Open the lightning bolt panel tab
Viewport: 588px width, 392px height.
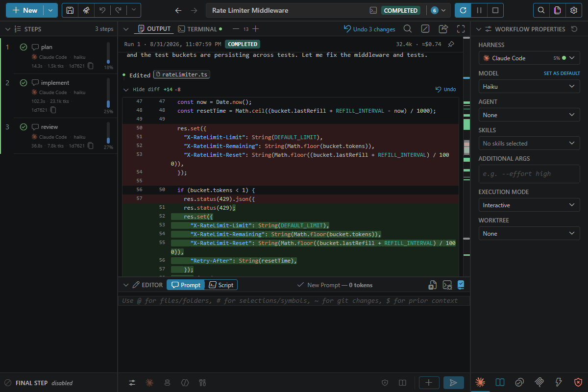pyautogui.click(x=559, y=382)
